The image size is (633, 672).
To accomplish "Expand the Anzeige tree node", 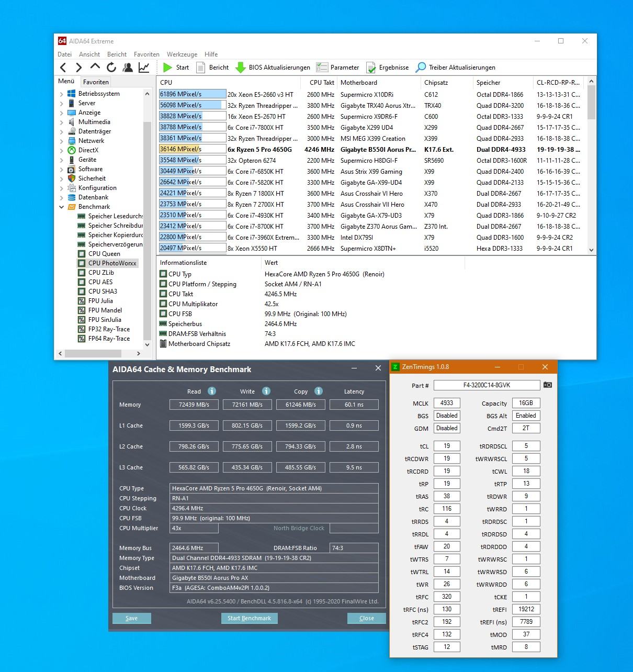I will click(x=61, y=113).
